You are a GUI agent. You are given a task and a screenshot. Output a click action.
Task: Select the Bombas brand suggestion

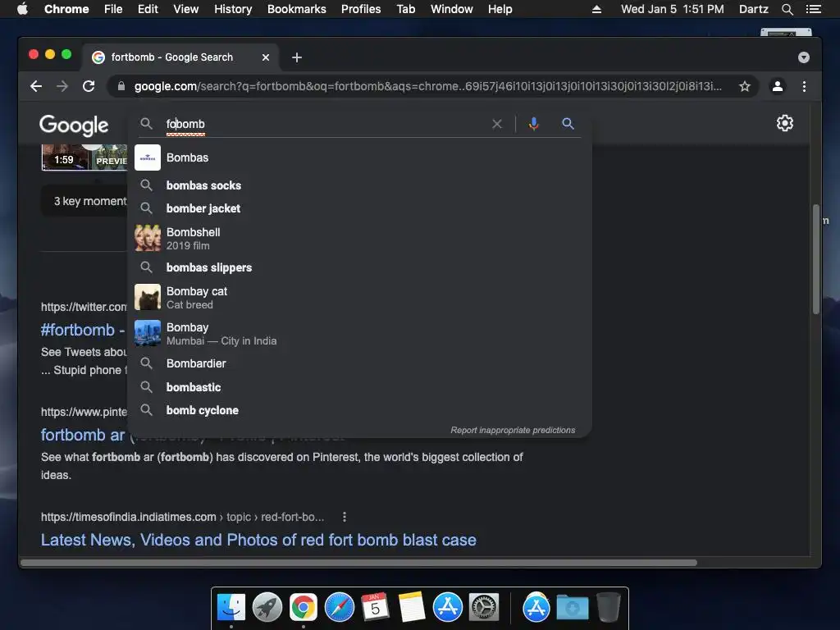coord(359,157)
